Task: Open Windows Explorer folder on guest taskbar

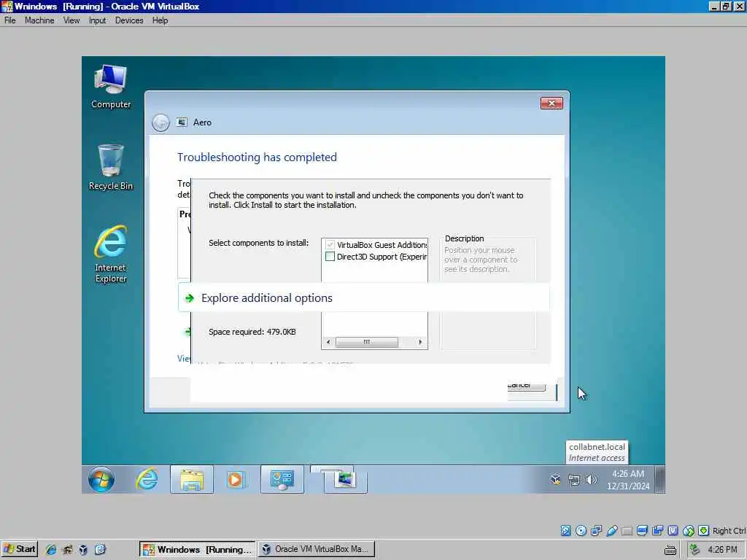Action: (x=192, y=479)
